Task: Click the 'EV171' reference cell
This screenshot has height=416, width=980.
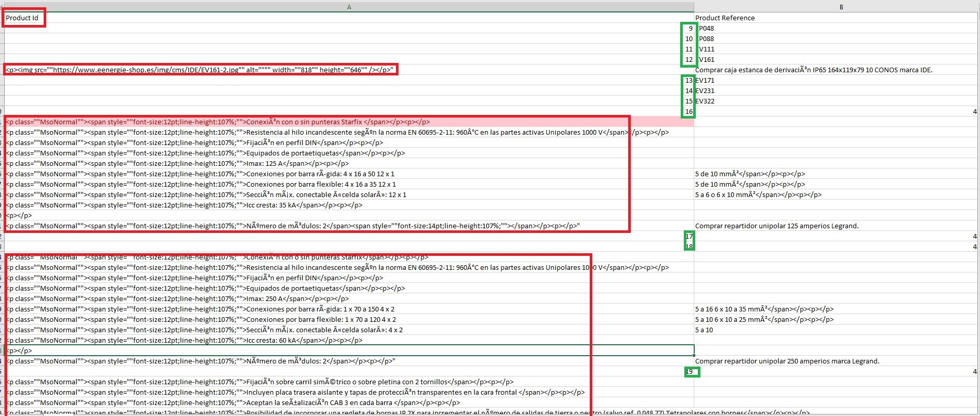Action: tap(836, 80)
